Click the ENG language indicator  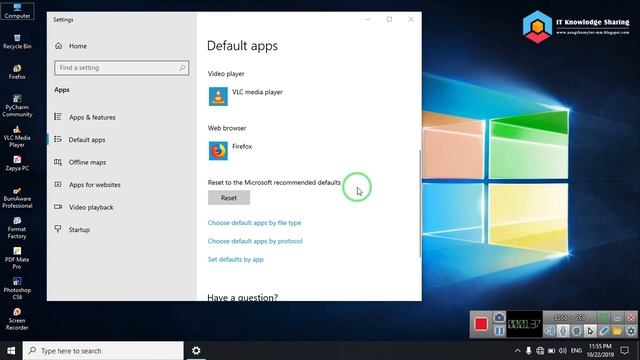coord(576,351)
